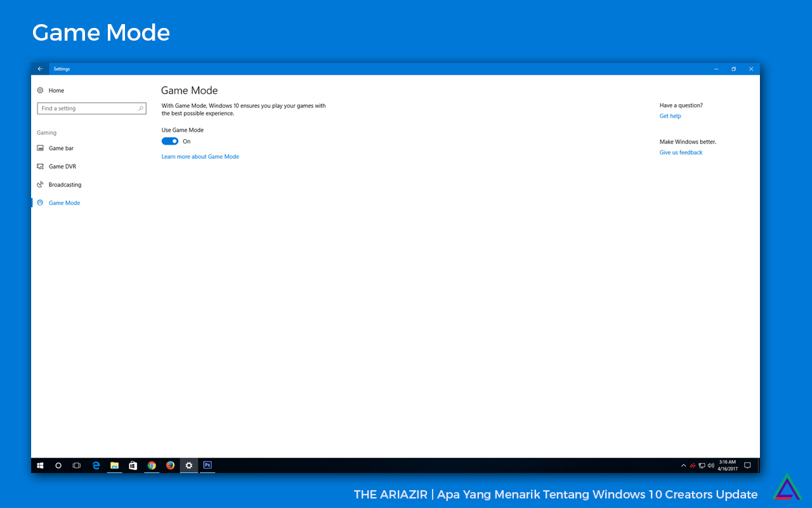The image size is (812, 508).
Task: Click the Use Game Mode label
Action: pos(183,130)
